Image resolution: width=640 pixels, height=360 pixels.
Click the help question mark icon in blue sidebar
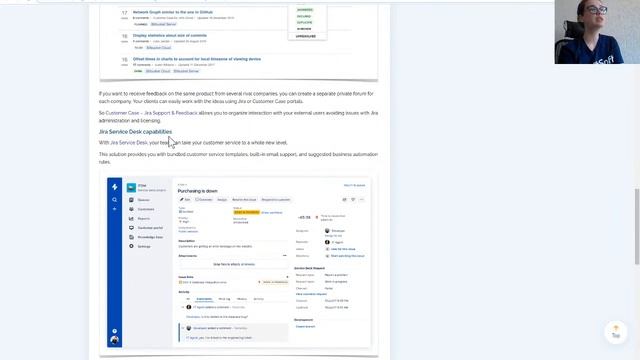pos(115,331)
